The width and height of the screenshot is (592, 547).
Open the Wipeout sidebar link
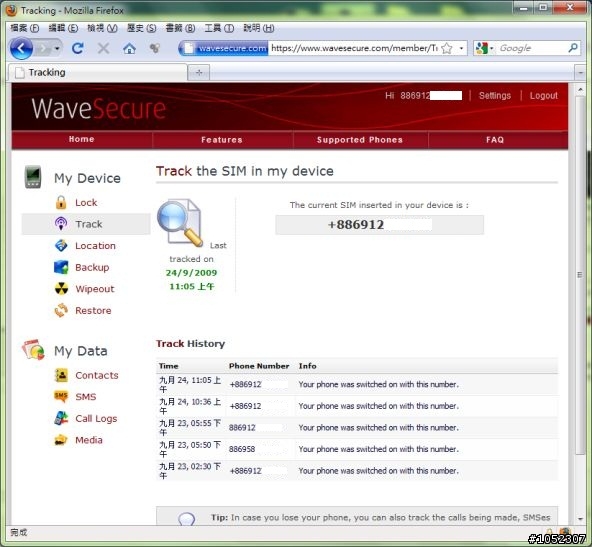pos(95,289)
